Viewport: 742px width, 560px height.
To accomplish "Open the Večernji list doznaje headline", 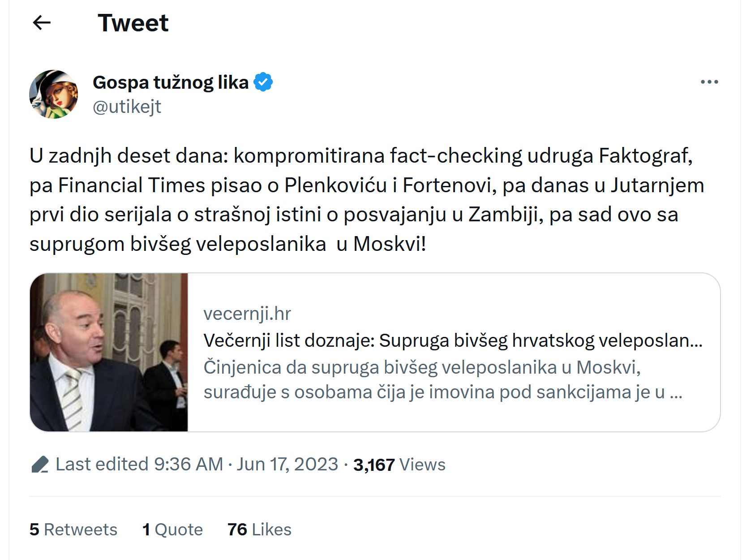I will [452, 340].
